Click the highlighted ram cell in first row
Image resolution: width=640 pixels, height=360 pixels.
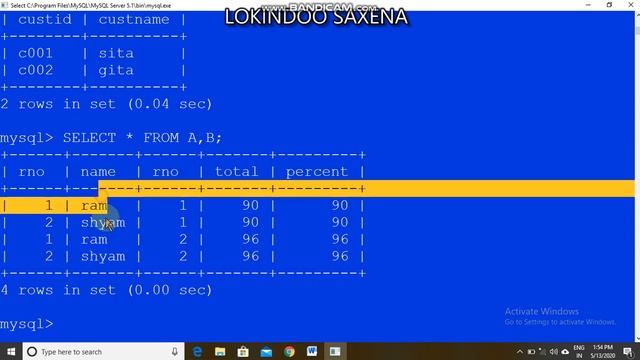coord(94,205)
